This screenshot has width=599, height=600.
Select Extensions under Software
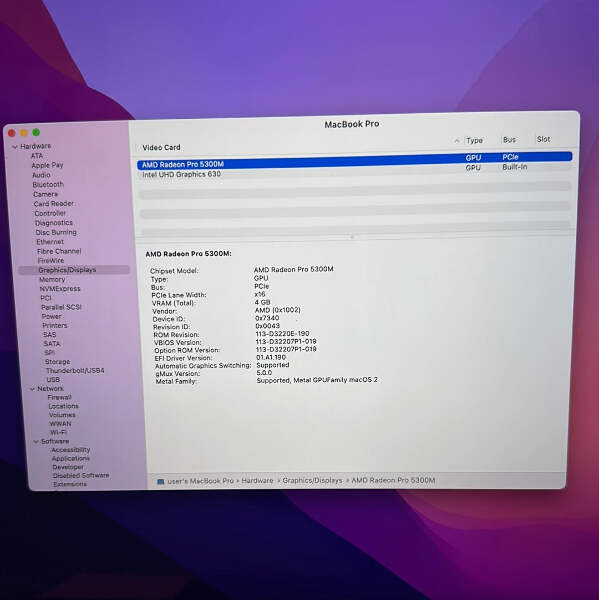point(70,484)
